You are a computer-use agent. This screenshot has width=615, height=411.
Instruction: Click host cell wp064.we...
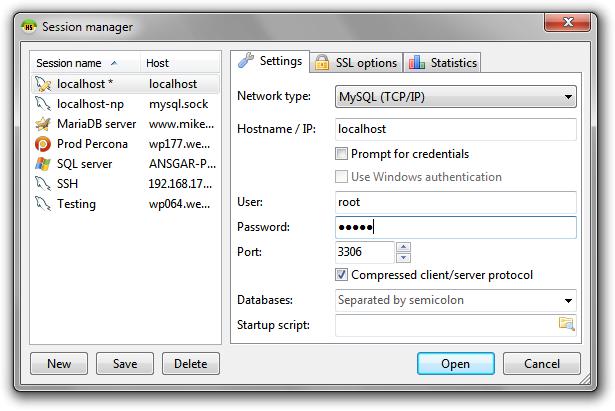179,204
